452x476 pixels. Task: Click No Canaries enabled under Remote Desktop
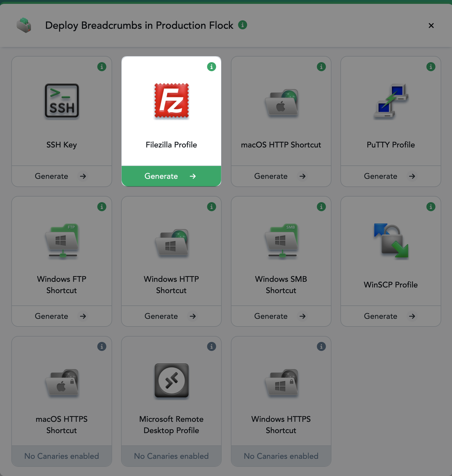(x=171, y=456)
